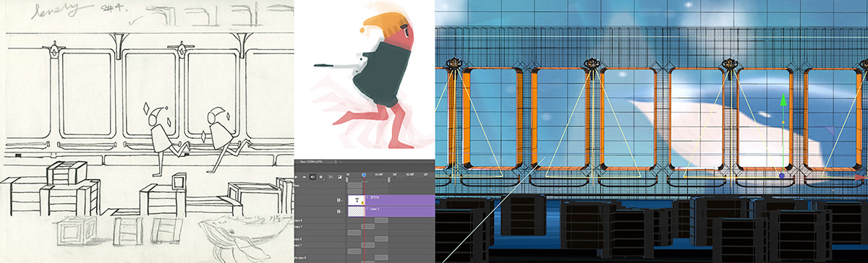Click the 02:00f mark on time ruler

click(x=410, y=174)
